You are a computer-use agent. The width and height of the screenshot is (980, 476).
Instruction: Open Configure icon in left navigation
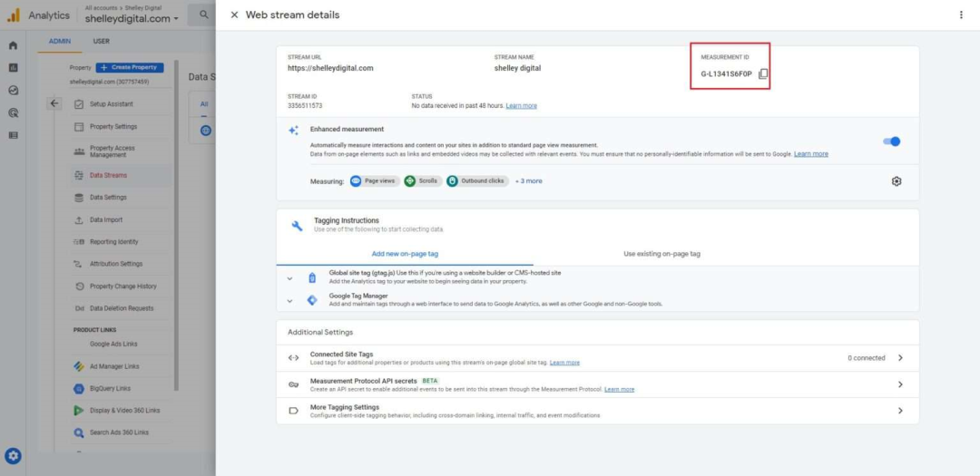(13, 135)
